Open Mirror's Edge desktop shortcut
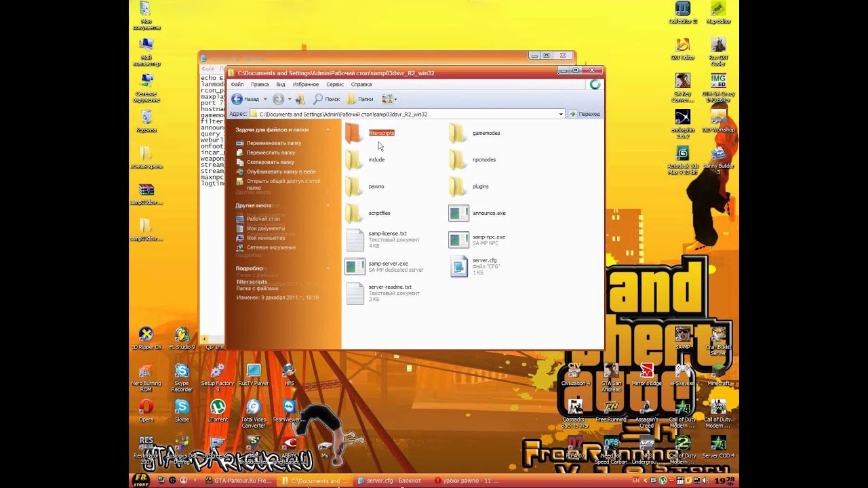 click(646, 374)
